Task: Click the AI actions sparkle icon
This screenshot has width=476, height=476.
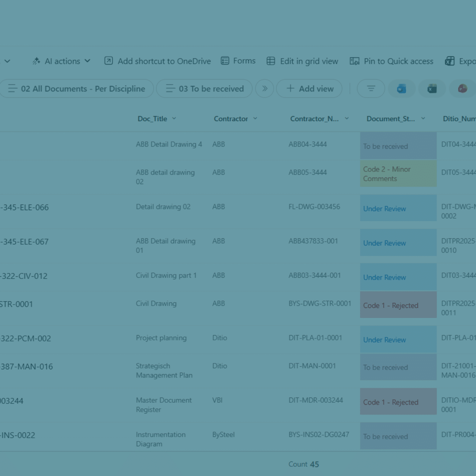Action: click(x=36, y=61)
